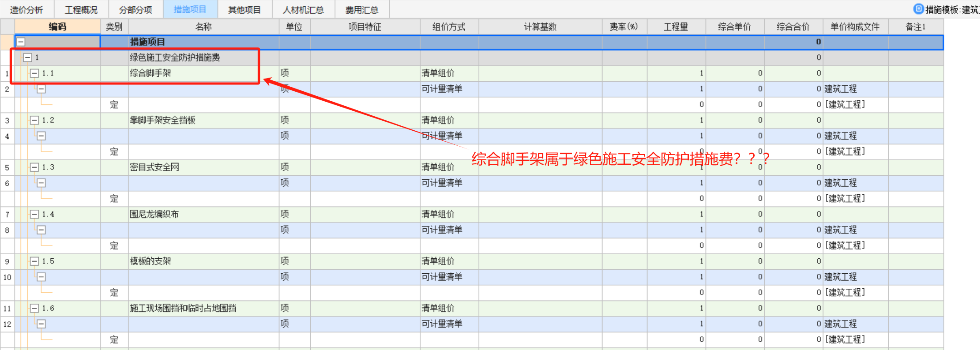The height and width of the screenshot is (350, 980).
Task: Click the 编码 column header
Action: (x=57, y=27)
